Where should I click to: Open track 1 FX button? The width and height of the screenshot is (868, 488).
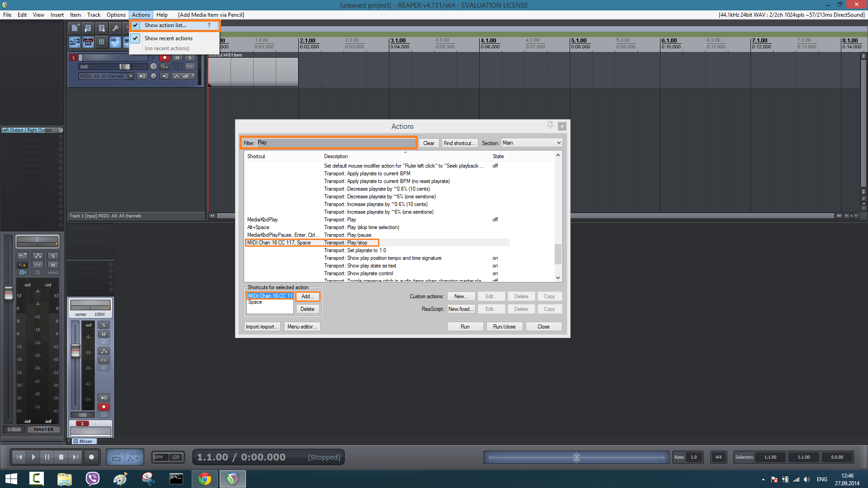[x=190, y=66]
